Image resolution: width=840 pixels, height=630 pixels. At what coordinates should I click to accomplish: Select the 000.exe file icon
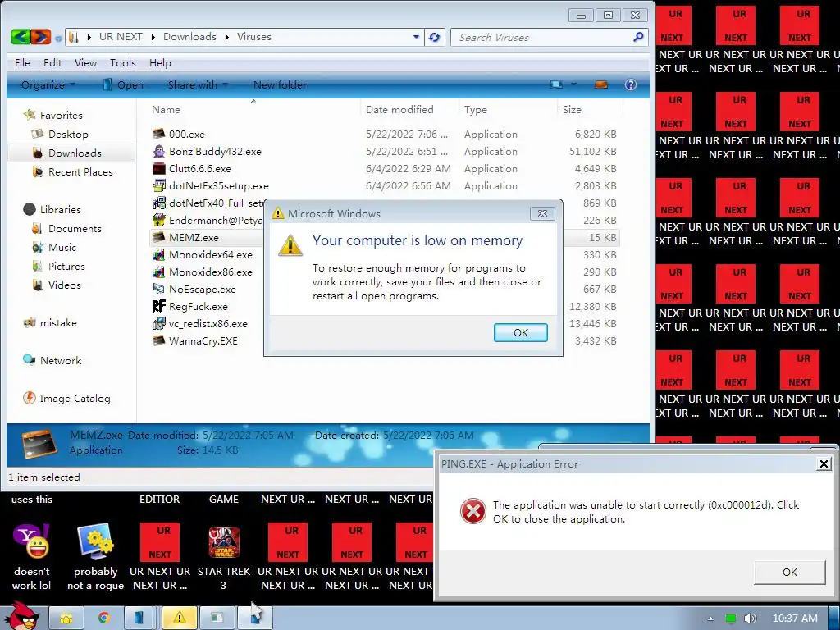pos(158,134)
